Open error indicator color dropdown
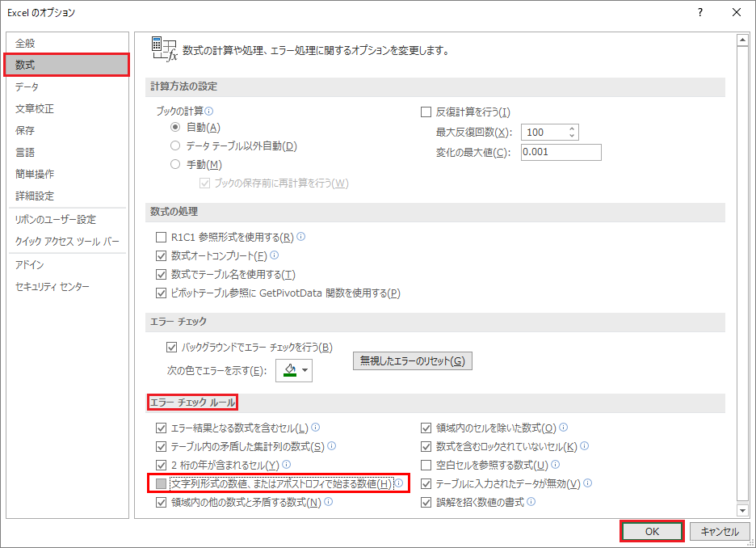The height and width of the screenshot is (548, 756). click(304, 371)
